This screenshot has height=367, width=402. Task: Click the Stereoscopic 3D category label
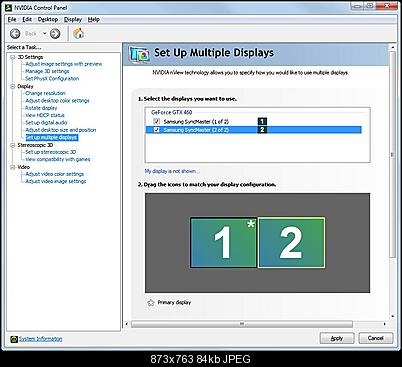(x=35, y=145)
